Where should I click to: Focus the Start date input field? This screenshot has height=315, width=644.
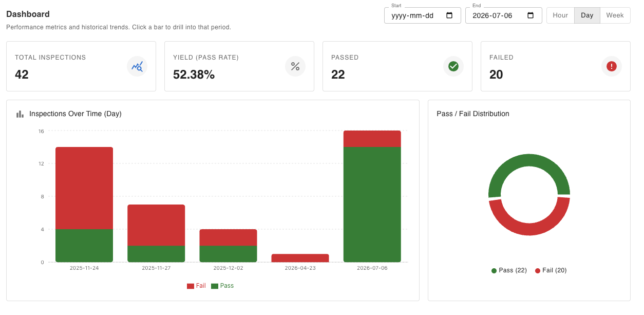pyautogui.click(x=423, y=15)
